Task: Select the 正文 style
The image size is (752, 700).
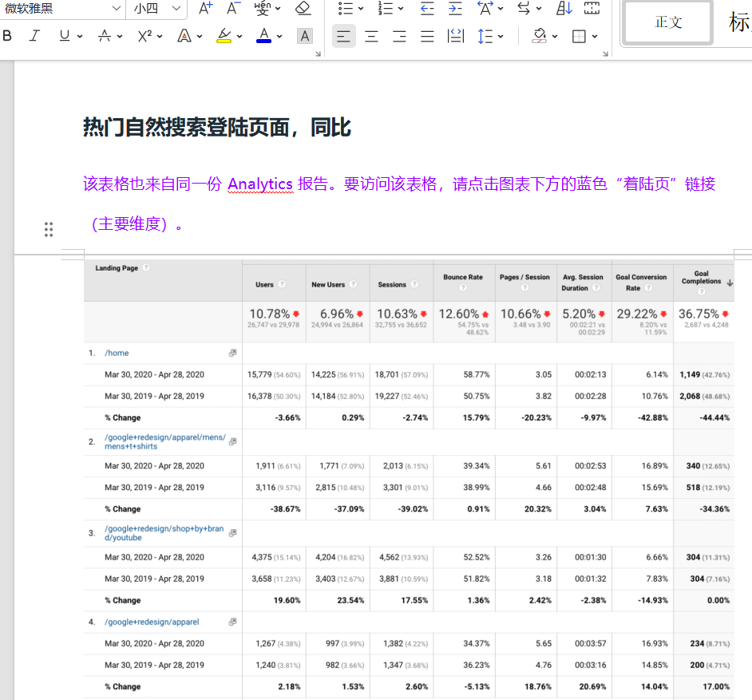Action: [x=667, y=22]
